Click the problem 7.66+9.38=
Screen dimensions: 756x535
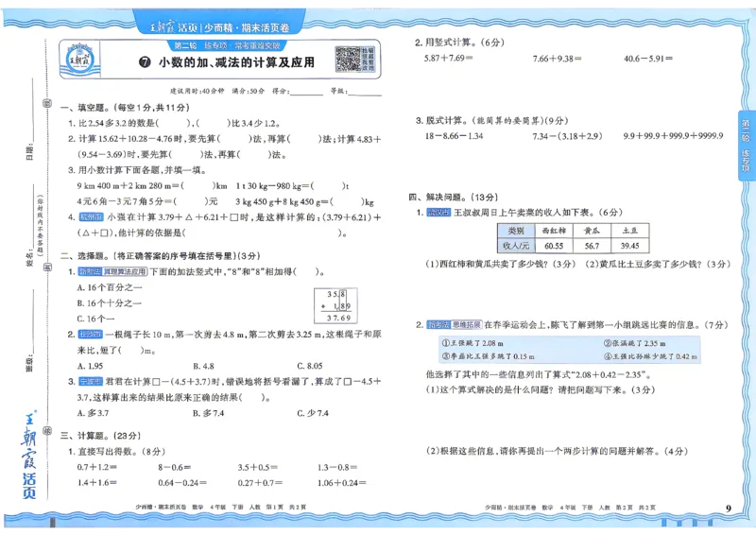click(x=558, y=59)
